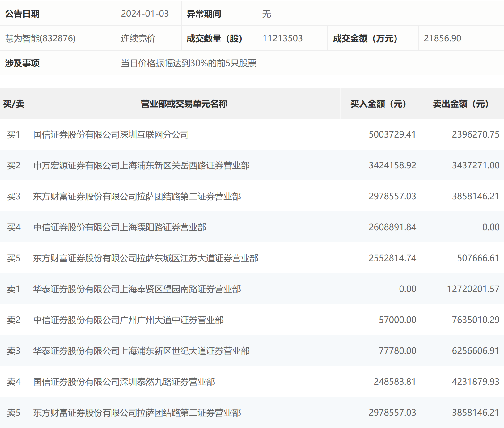The image size is (504, 428).
Task: Select 3858146.21 in the 卖5 row
Action: [476, 413]
